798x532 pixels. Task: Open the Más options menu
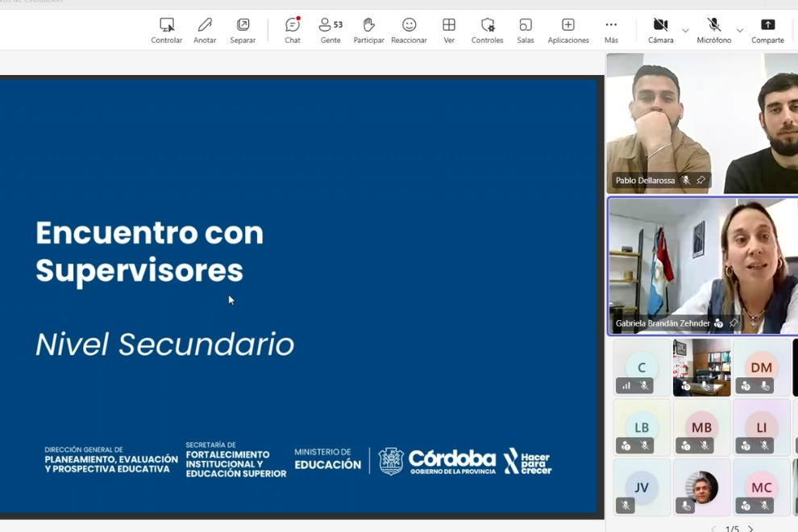tap(611, 31)
